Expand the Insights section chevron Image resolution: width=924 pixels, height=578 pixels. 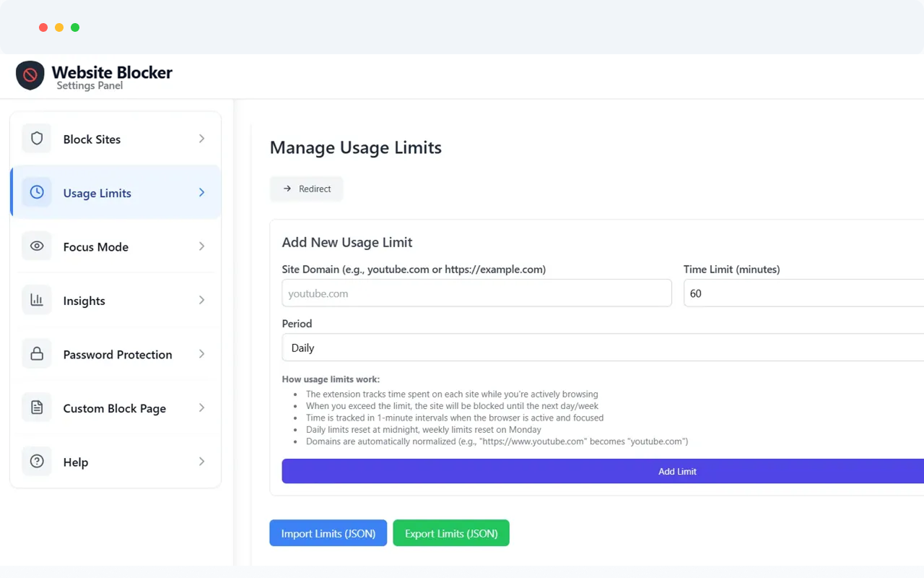[x=201, y=301]
